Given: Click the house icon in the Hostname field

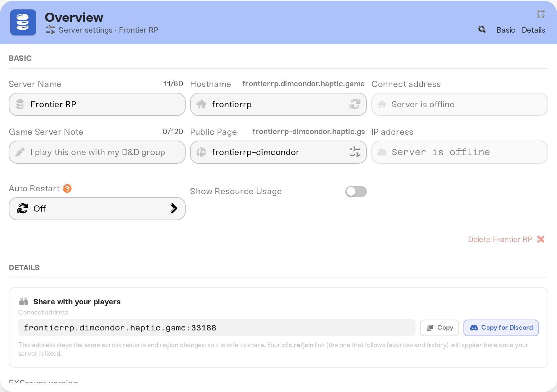Looking at the screenshot, I should (201, 104).
